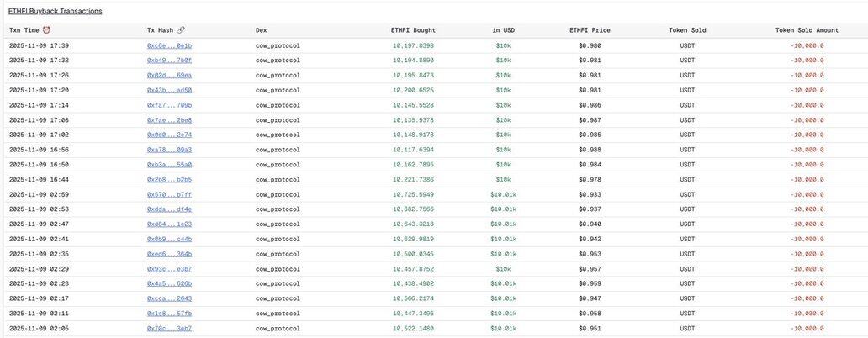868x338 pixels.
Task: Click the alarm clock icon beside Txn Time
Action: 46,30
